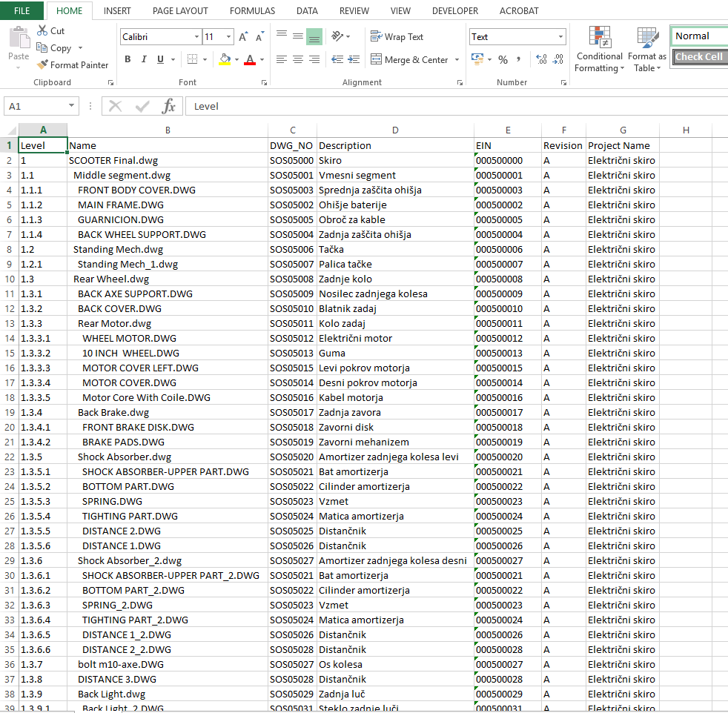Toggle Underline formatting
The image size is (728, 713).
(160, 59)
